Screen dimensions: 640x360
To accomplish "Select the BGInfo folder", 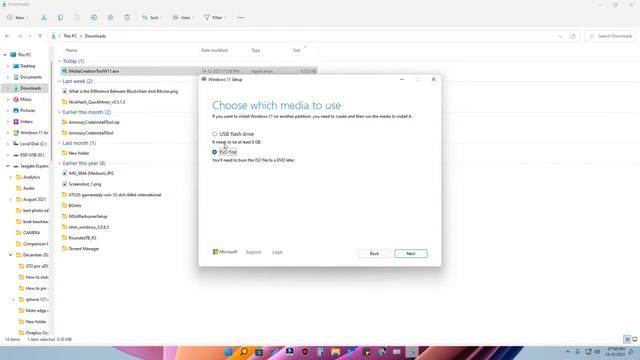I will pyautogui.click(x=75, y=206).
